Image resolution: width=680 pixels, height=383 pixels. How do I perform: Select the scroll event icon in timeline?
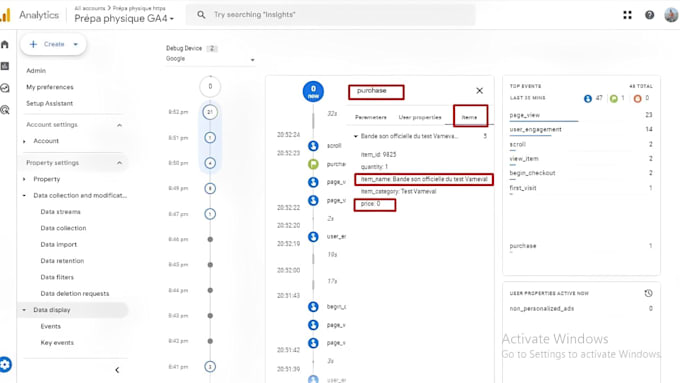click(x=313, y=146)
